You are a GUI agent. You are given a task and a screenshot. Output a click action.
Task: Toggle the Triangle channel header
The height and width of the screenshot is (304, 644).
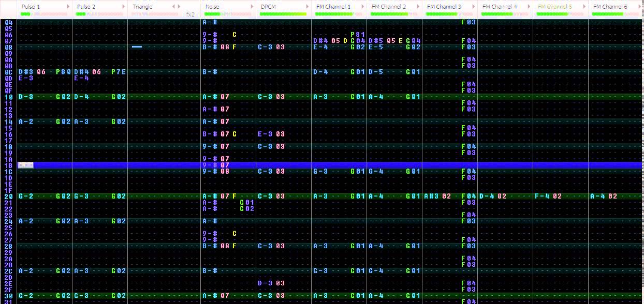pos(142,7)
